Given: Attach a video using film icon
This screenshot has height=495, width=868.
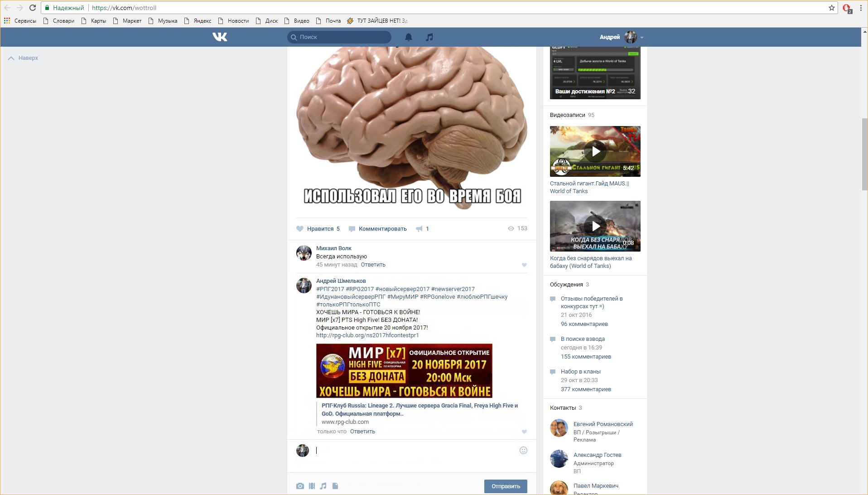Looking at the screenshot, I should click(x=312, y=486).
